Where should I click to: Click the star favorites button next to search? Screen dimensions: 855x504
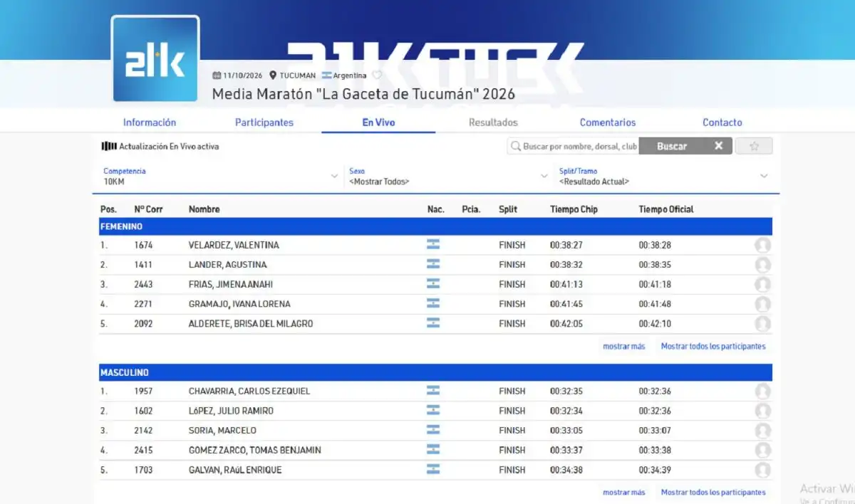point(754,146)
